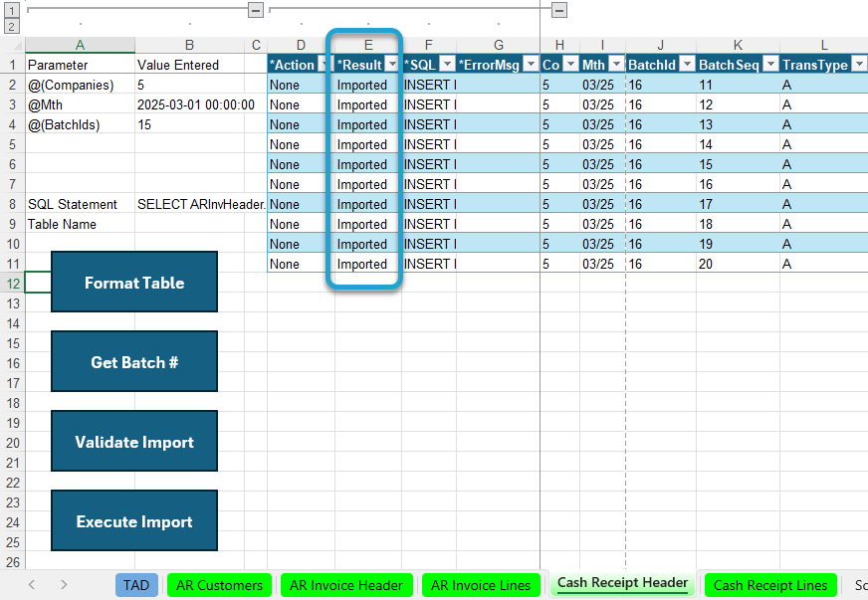The width and height of the screenshot is (868, 600).
Task: Click the @Mth parameter cell
Action: pos(80,104)
